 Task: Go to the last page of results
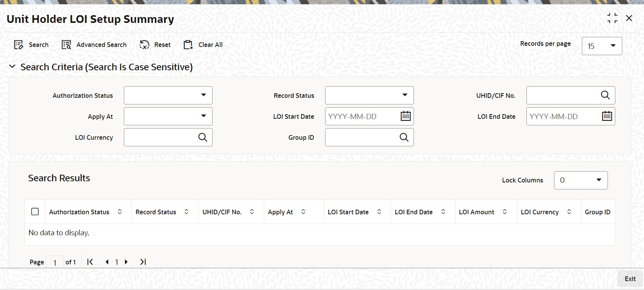pos(143,262)
